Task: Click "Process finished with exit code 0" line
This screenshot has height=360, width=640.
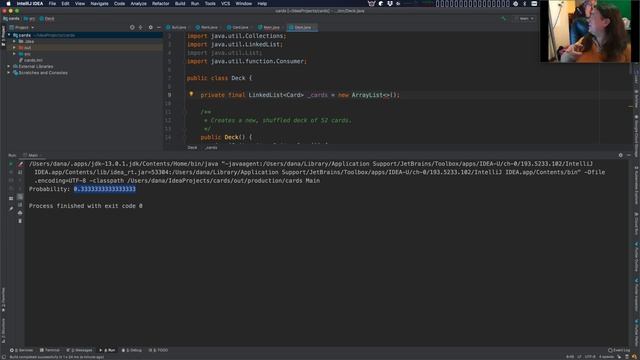Action: [86, 206]
